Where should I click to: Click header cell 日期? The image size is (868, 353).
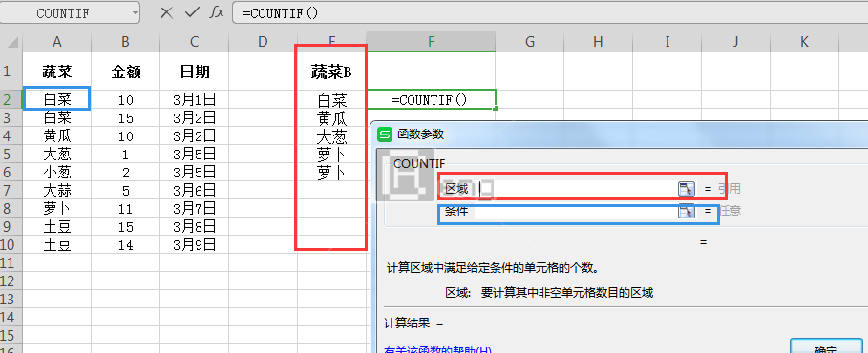[194, 72]
